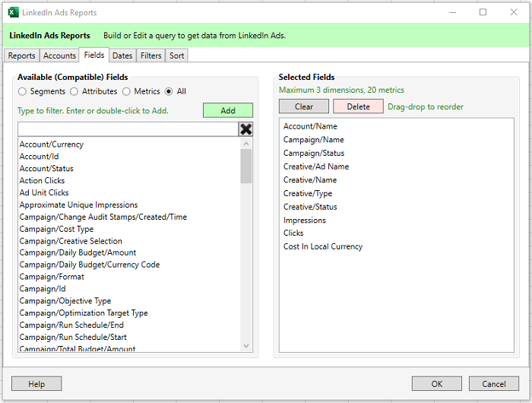Click the green Add button

[228, 110]
